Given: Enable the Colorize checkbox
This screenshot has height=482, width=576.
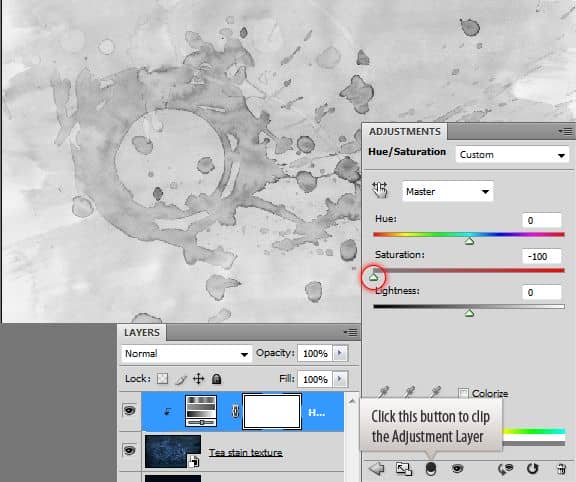Looking at the screenshot, I should point(464,393).
